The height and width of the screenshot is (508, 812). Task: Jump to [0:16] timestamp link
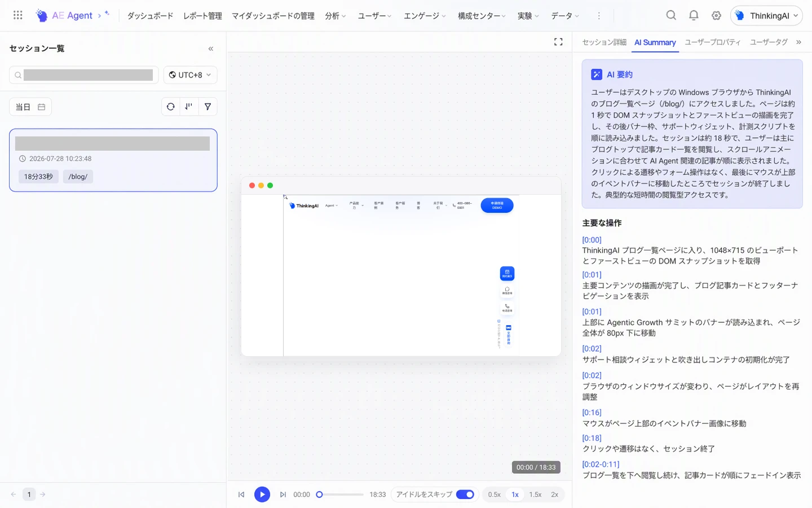pos(592,413)
